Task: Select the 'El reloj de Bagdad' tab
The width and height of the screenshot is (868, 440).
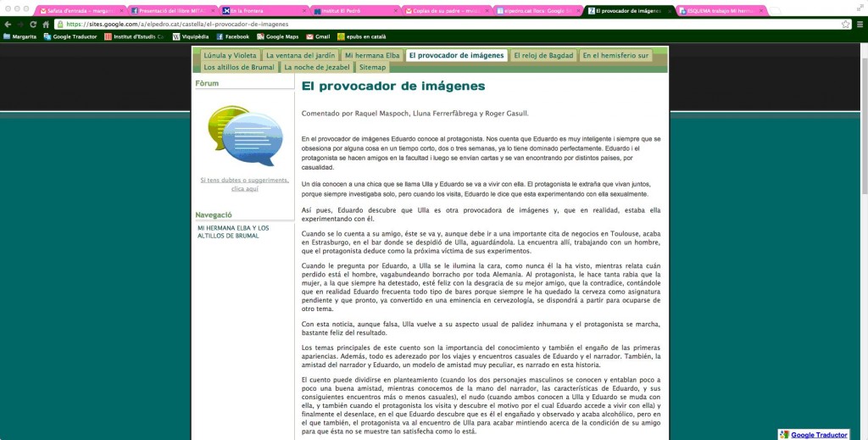Action: pos(542,55)
